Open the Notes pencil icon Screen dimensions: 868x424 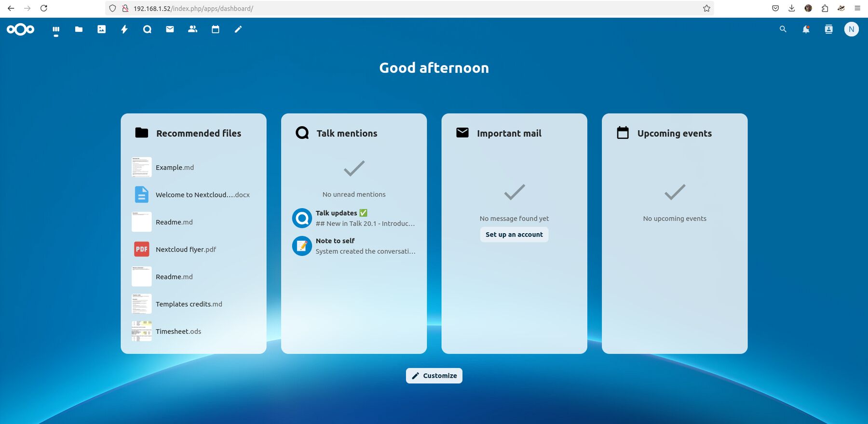238,29
